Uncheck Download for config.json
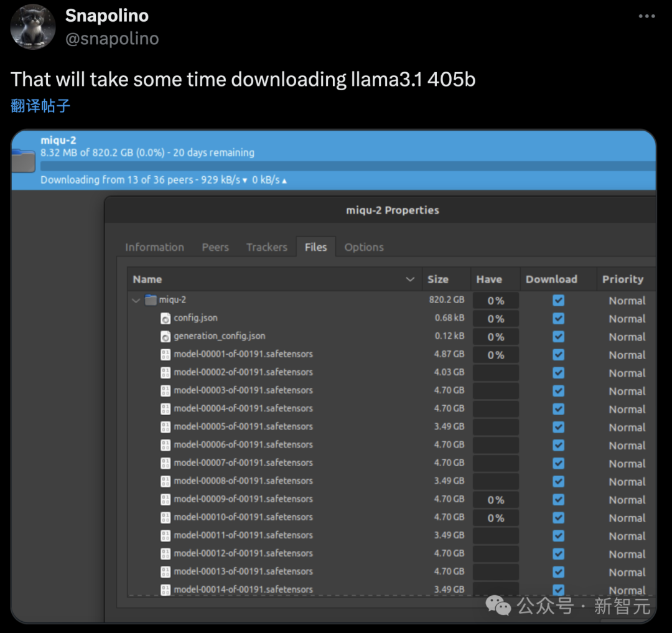The width and height of the screenshot is (672, 633). (558, 319)
